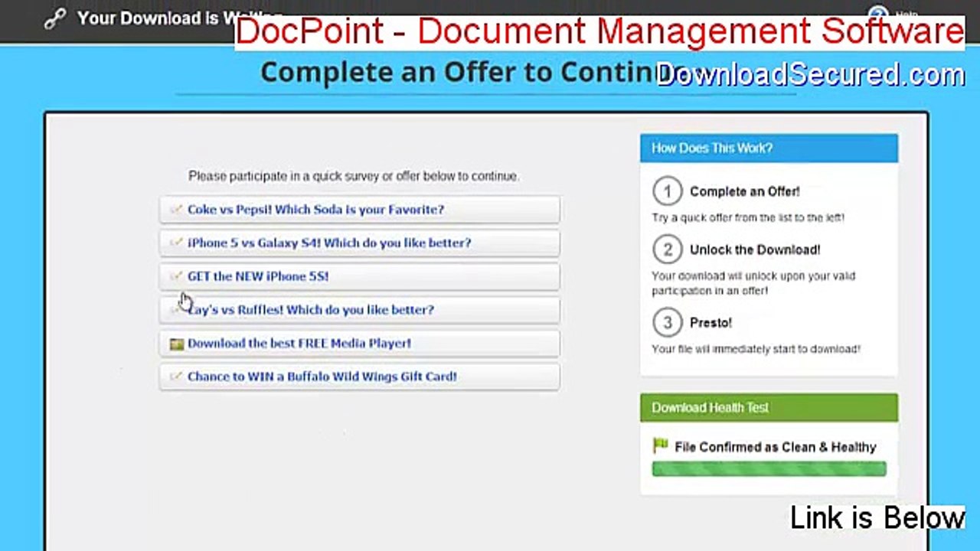Click the step 2 circle icon
This screenshot has height=551, width=980.
(667, 249)
